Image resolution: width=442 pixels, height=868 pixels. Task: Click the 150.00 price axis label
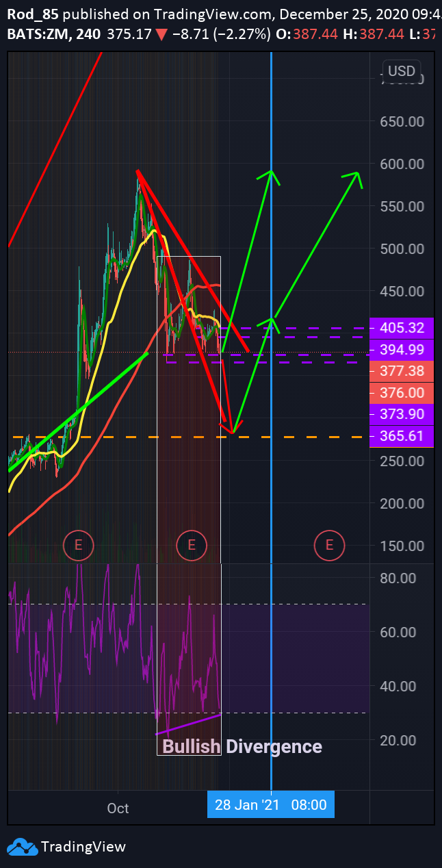(402, 546)
